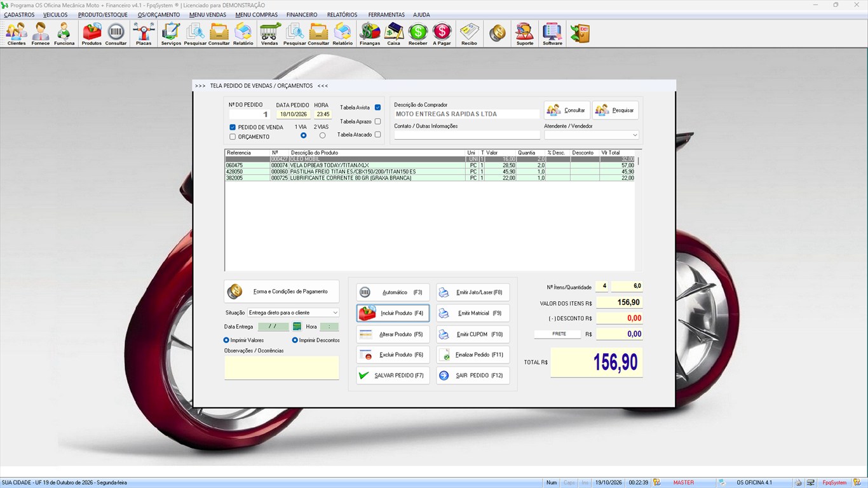Open the Produtos toolbox icon
Viewport: 868px width, 488px height.
92,34
